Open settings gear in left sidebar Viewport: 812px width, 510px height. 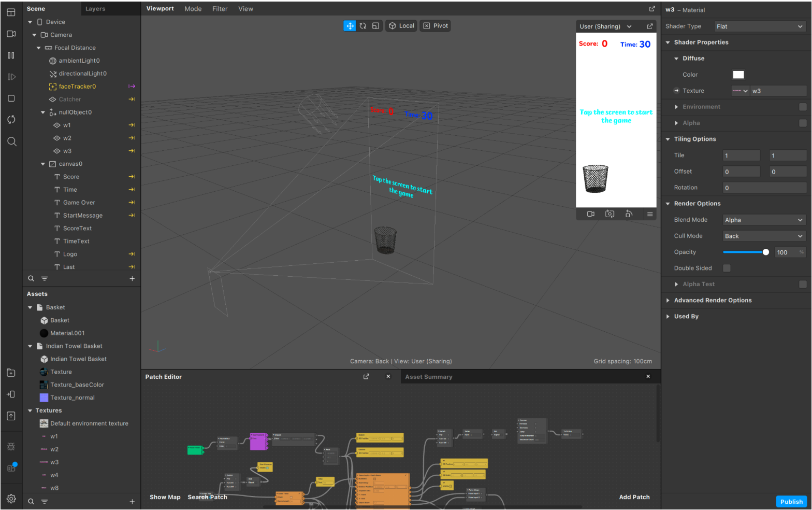point(11,499)
